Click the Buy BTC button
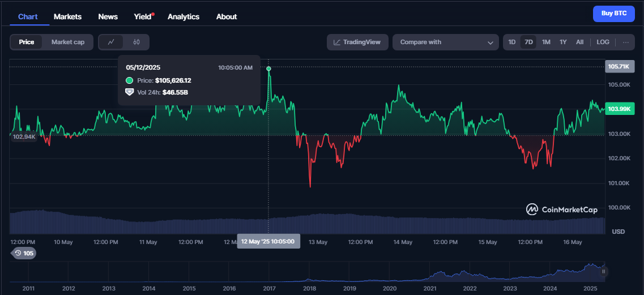 (x=614, y=14)
